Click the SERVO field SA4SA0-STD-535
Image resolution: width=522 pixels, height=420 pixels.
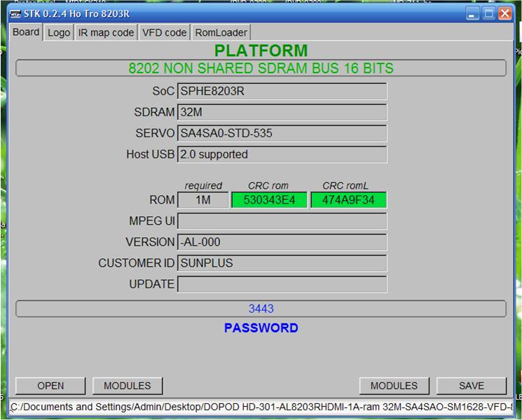pos(282,133)
